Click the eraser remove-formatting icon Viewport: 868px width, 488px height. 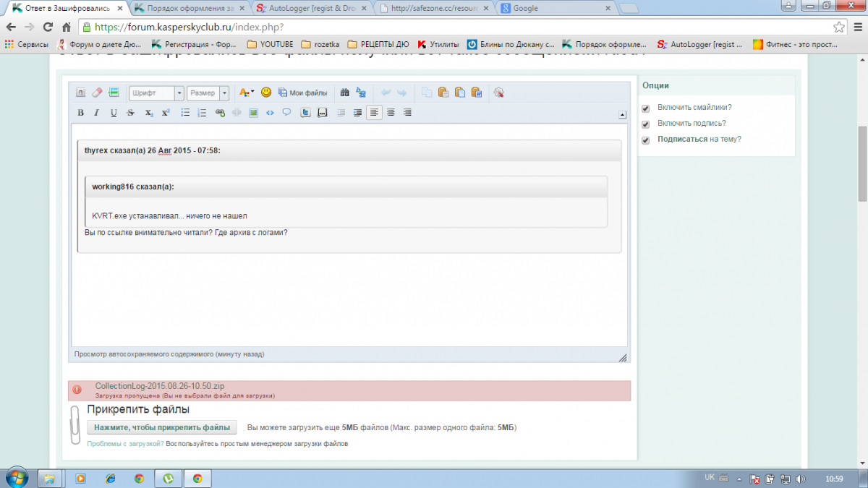pyautogui.click(x=97, y=93)
